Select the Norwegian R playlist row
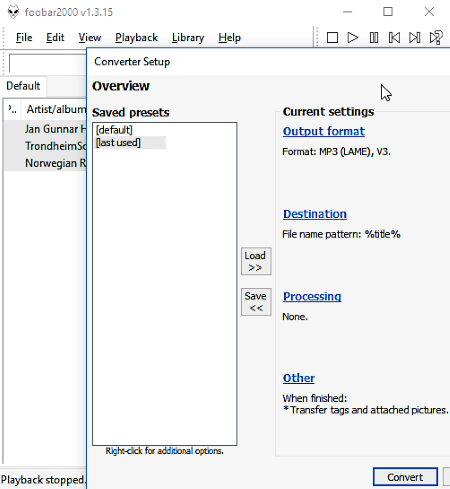This screenshot has height=489, width=450. pos(45,163)
